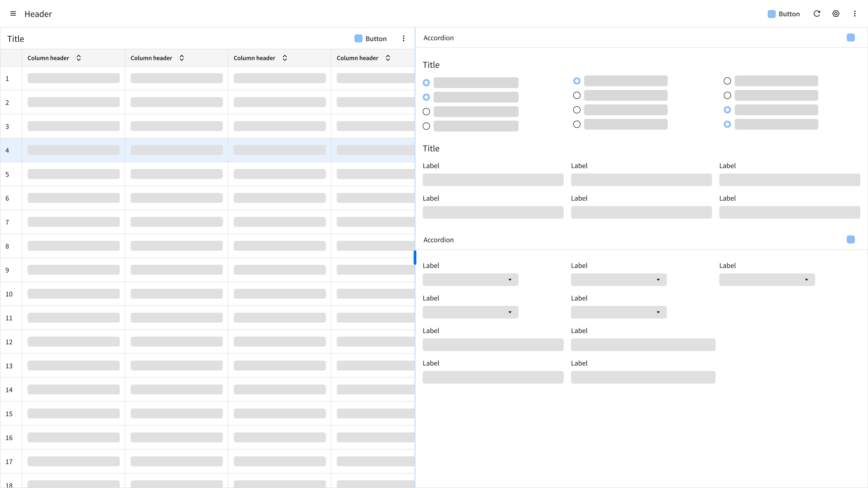This screenshot has height=488, width=868.
Task: Open table panel's three-dot menu
Action: (404, 39)
